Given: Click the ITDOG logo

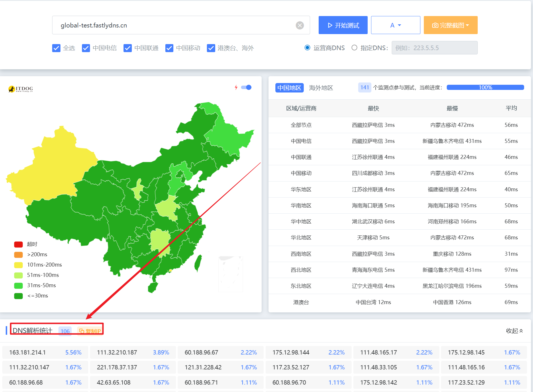Looking at the screenshot, I should (x=21, y=89).
